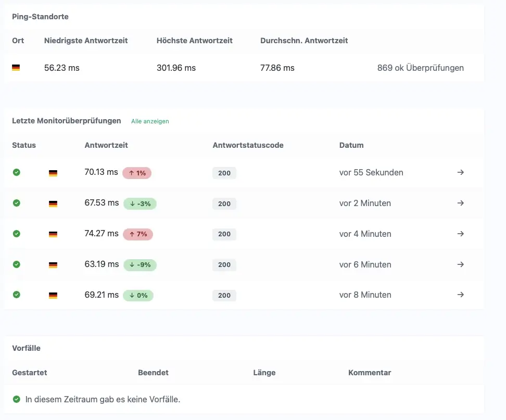Click the red '↑ 7%' change badge
This screenshot has width=506, height=420.
pos(138,234)
